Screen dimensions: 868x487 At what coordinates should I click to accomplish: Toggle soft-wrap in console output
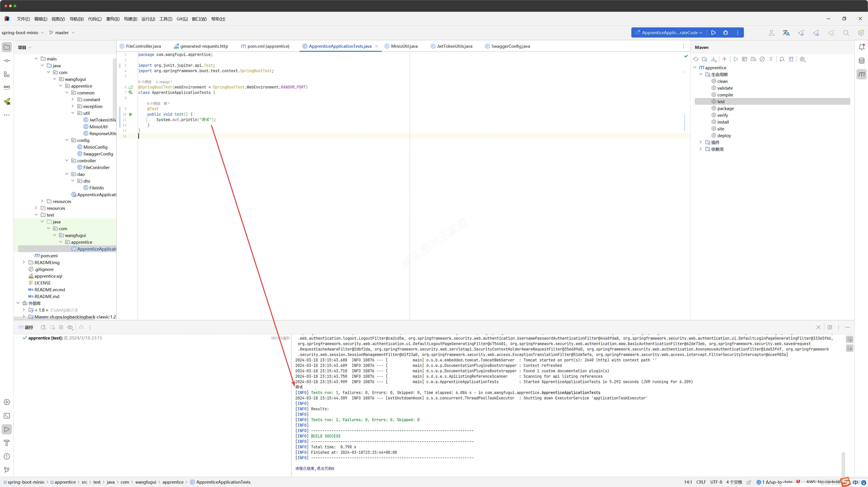(849, 339)
